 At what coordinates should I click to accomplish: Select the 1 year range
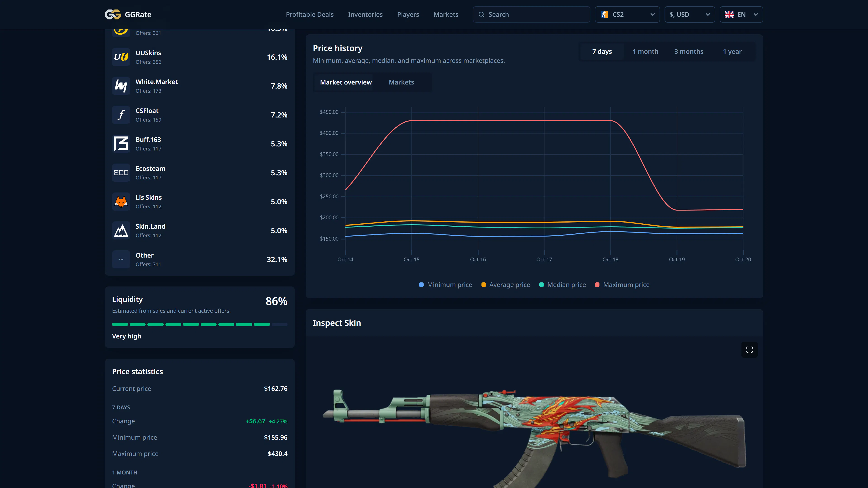click(732, 52)
